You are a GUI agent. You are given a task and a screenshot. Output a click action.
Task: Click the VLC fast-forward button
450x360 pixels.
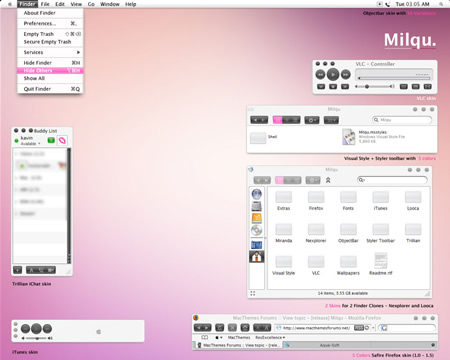coord(346,75)
